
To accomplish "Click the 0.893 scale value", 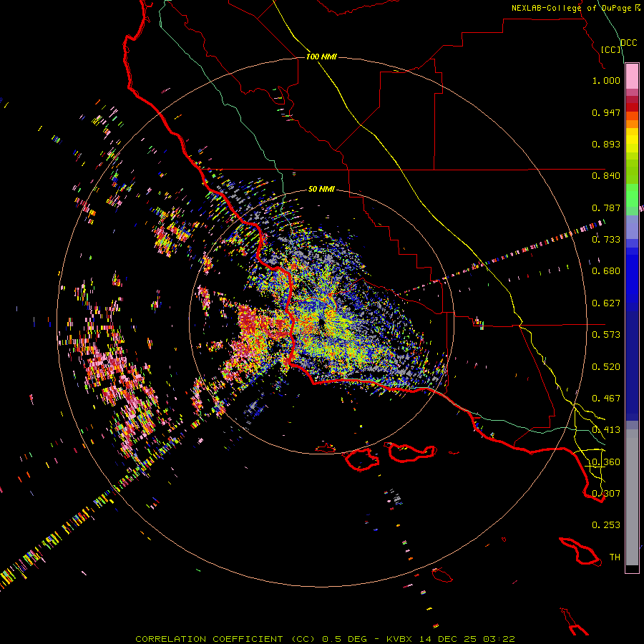I will click(606, 144).
